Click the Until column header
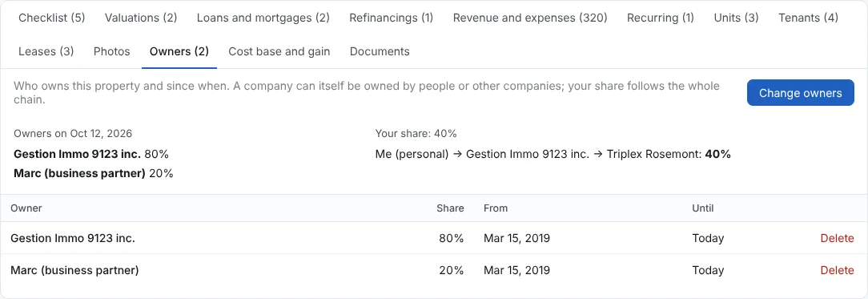Screen dimensions: 868x299 (x=702, y=208)
